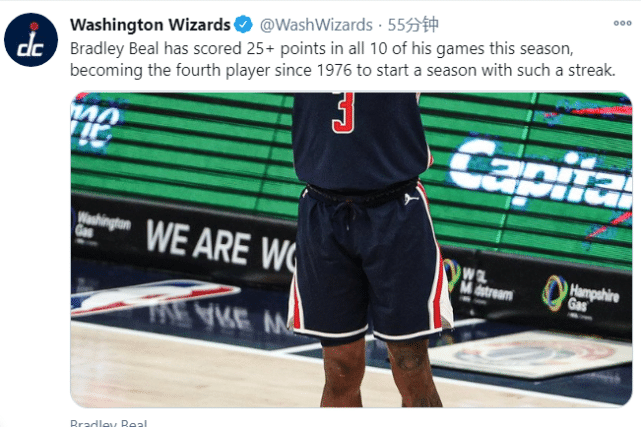
Task: Open the @WashWizards handle link
Action: point(316,25)
